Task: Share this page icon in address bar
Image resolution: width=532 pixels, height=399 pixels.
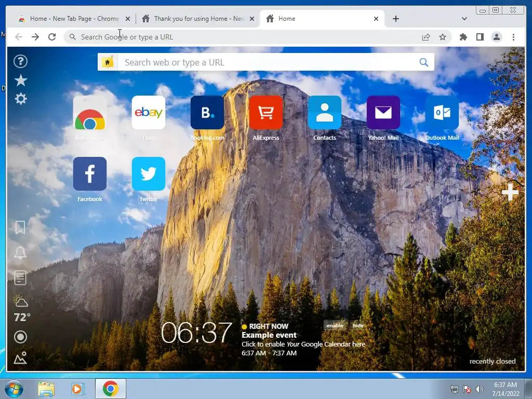Action: click(x=426, y=37)
